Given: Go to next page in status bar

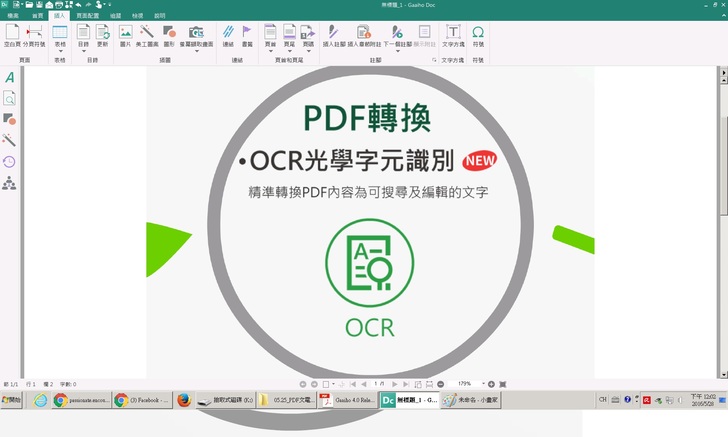Looking at the screenshot, I should (395, 384).
